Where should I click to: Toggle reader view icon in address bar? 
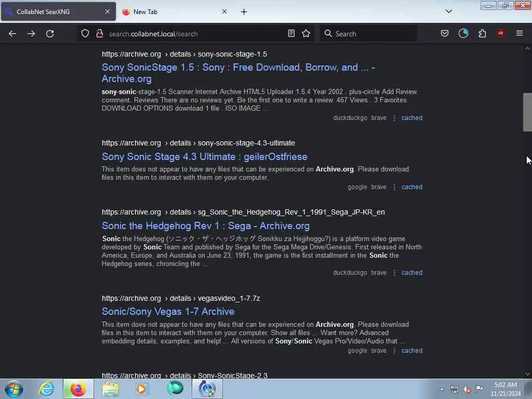(291, 33)
